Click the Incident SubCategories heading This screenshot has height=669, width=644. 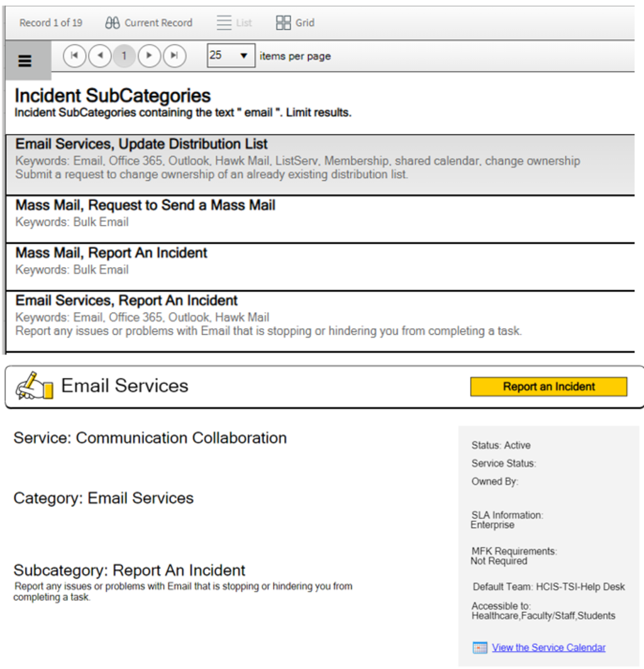[113, 96]
